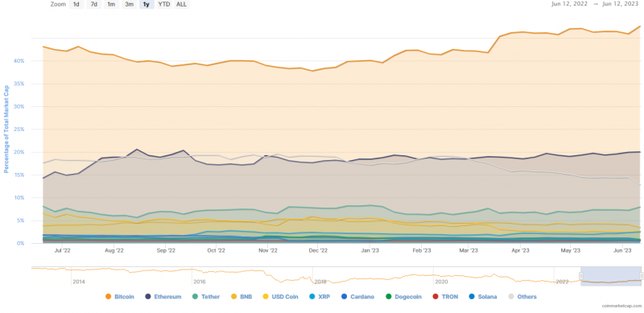
Task: Click left handle of navigator range
Action: (x=581, y=276)
